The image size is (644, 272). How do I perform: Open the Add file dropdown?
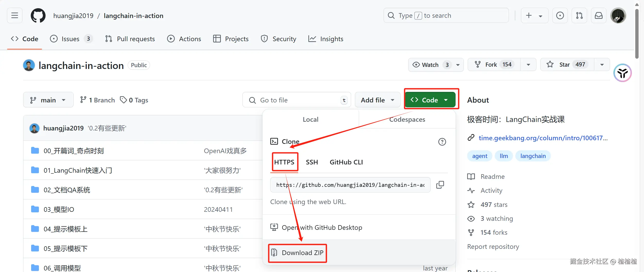(x=378, y=100)
